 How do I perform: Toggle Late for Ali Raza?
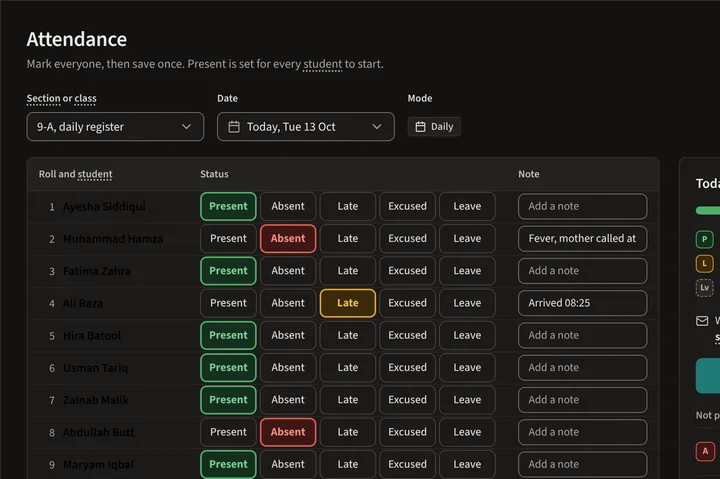point(348,303)
